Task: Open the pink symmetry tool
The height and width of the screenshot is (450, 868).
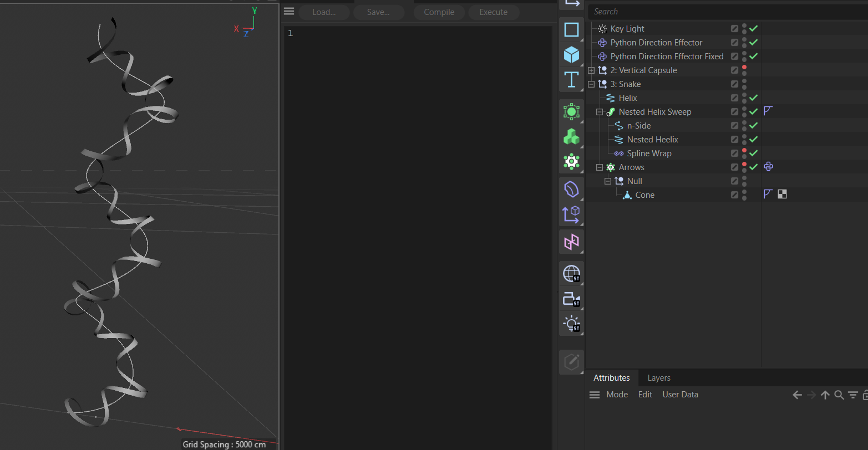Action: 571,242
